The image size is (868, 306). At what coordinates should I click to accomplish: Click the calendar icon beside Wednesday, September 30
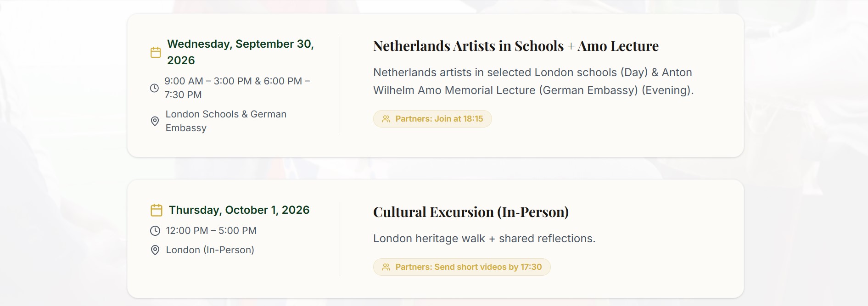click(156, 52)
